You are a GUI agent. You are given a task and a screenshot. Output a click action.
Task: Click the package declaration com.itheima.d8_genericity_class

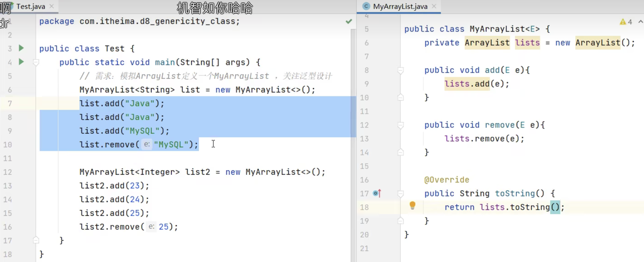tap(160, 21)
